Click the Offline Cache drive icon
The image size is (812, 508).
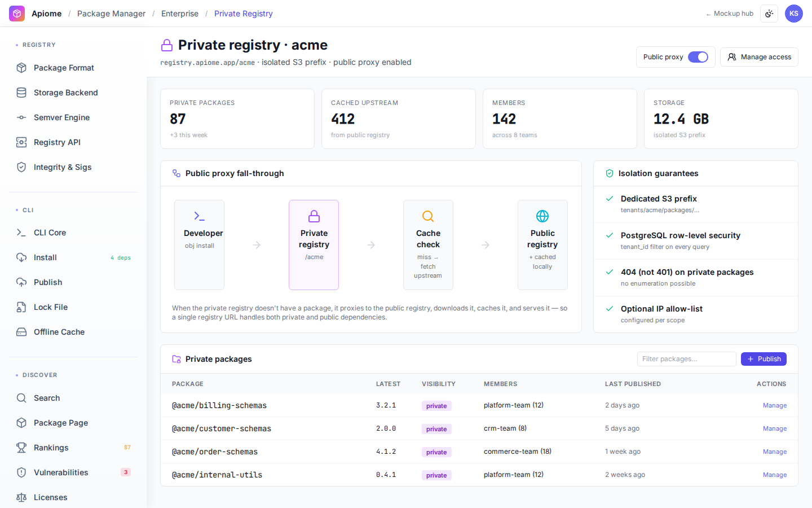21,332
